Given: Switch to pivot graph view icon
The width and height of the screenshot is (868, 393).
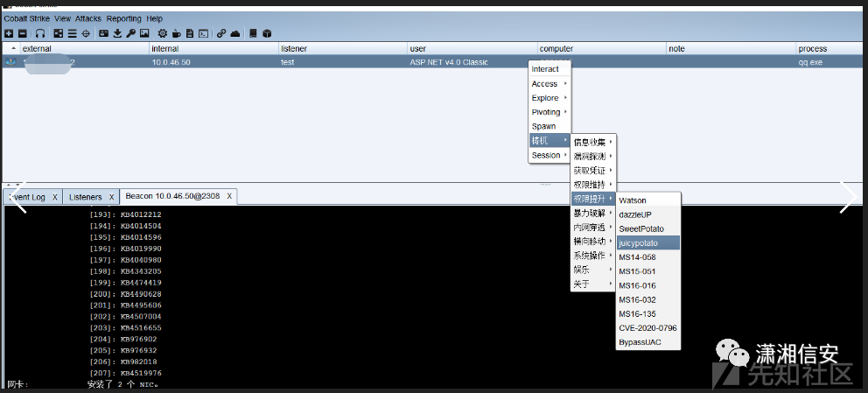Looking at the screenshot, I should click(x=58, y=34).
